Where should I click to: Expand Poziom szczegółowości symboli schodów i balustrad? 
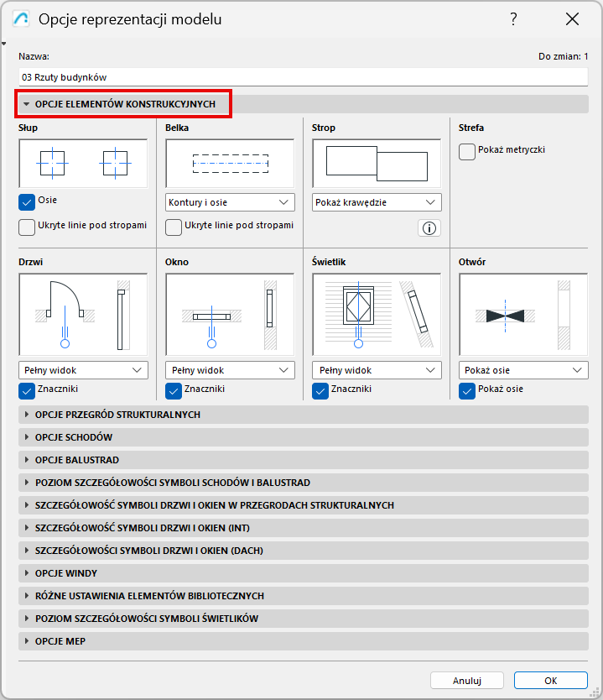(x=304, y=483)
